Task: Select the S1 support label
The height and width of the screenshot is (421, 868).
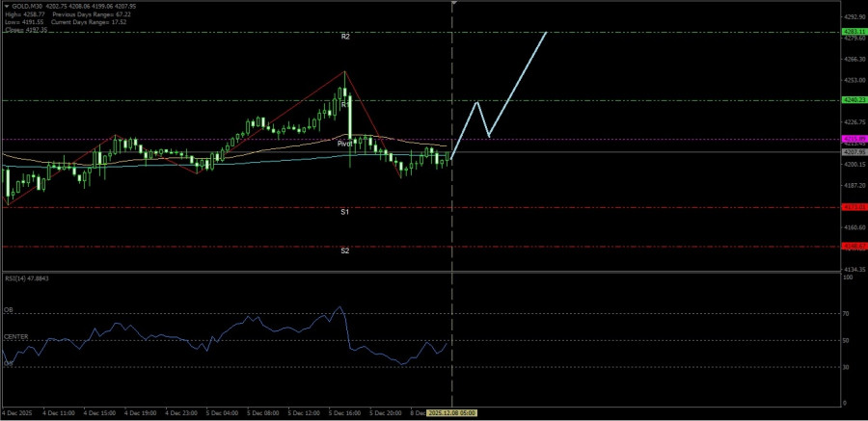Action: [344, 211]
